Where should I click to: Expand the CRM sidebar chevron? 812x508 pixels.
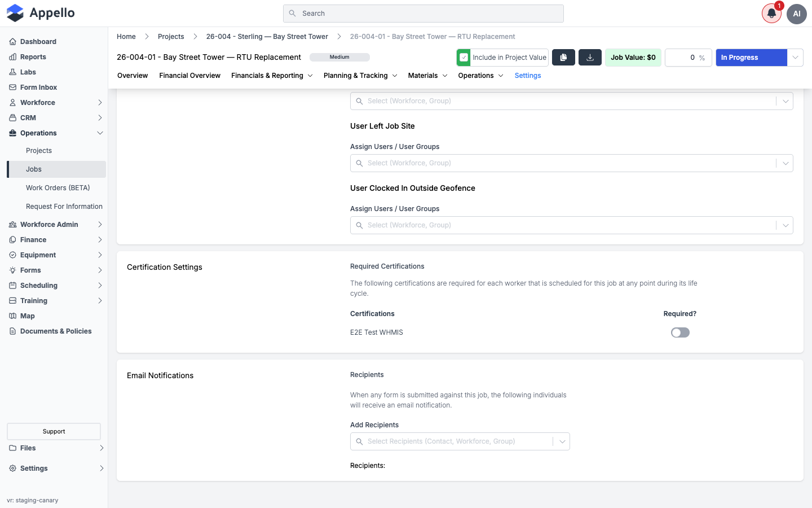pyautogui.click(x=100, y=118)
